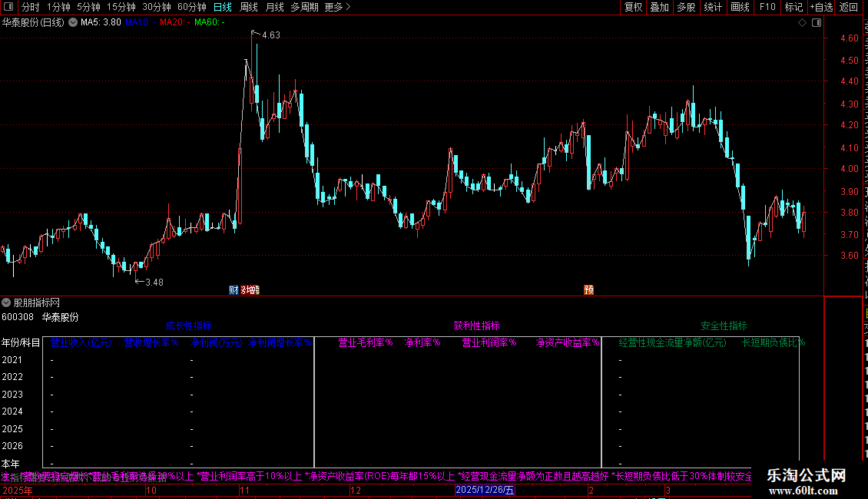Click the 2024 year row label
This screenshot has height=499, width=868.
(12, 411)
